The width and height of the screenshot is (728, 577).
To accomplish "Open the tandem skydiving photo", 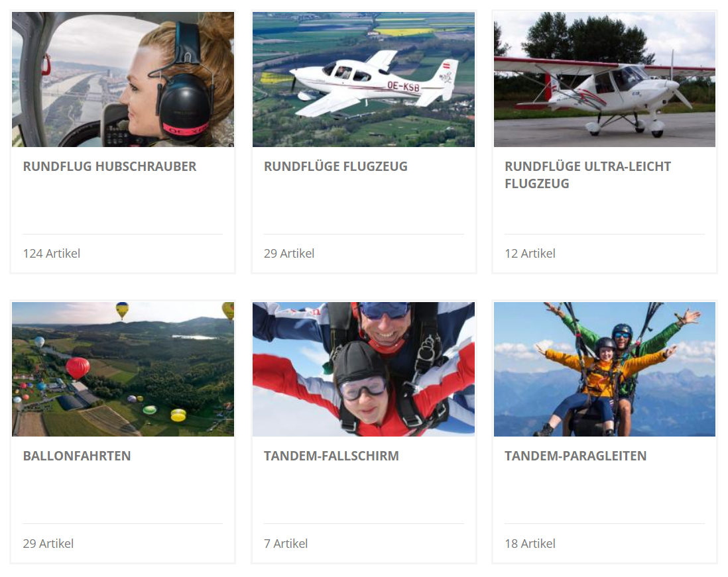I will [x=363, y=369].
